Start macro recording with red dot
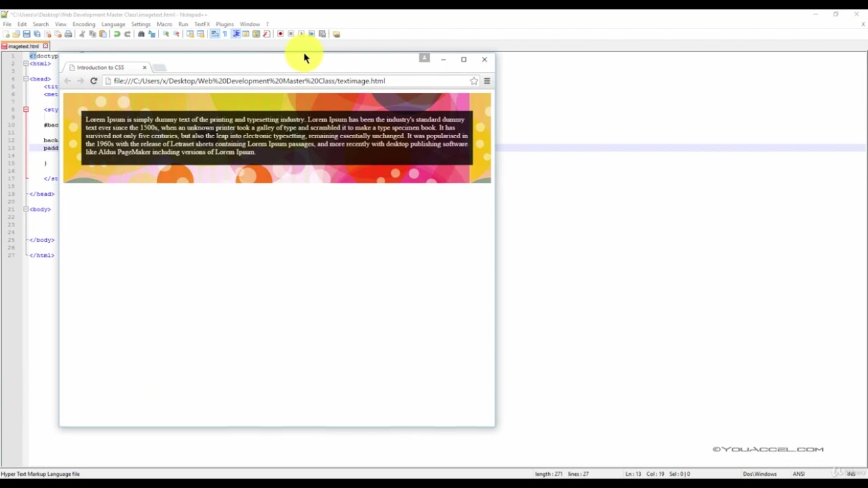The image size is (868, 488). tap(280, 34)
